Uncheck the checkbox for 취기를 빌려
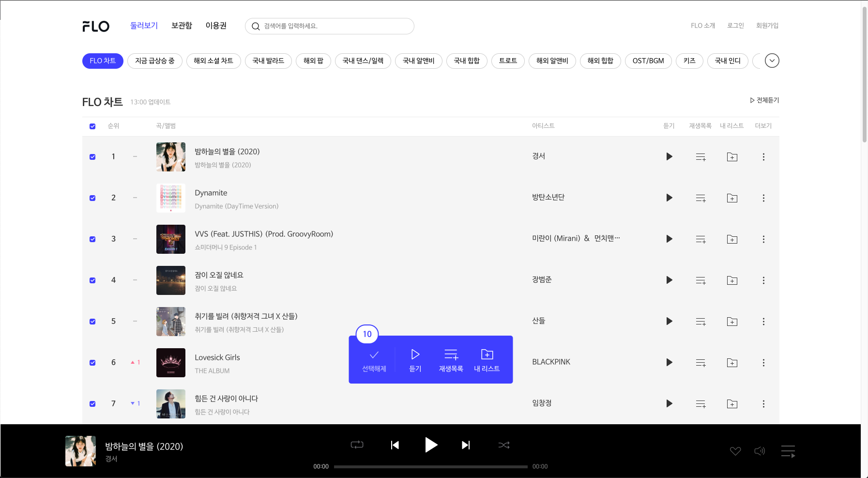The image size is (868, 478). [92, 322]
